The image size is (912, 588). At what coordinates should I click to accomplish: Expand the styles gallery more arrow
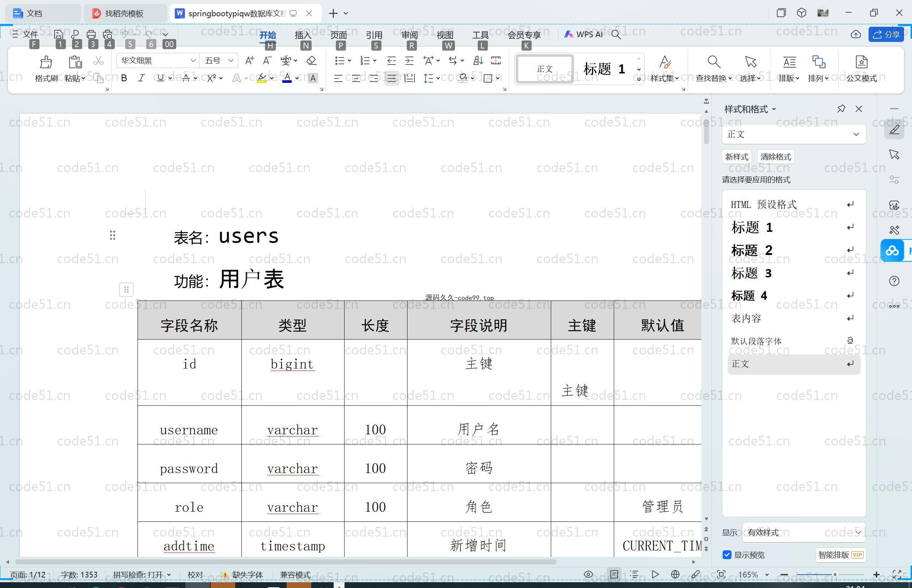[x=639, y=79]
